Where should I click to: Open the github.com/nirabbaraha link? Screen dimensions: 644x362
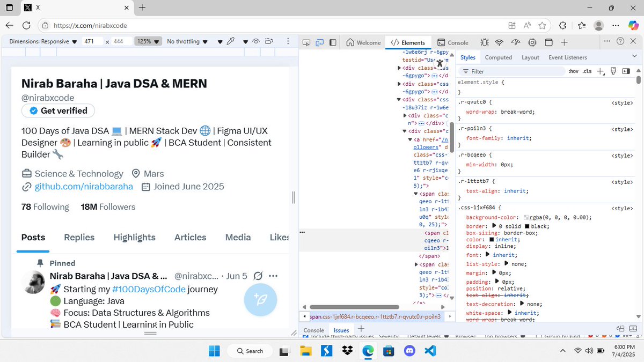[x=84, y=187]
